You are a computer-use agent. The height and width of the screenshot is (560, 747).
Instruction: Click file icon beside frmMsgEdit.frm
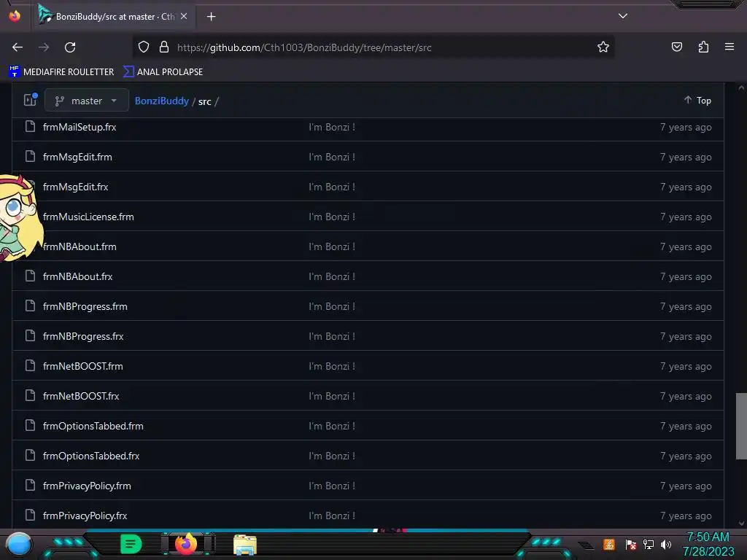click(30, 156)
